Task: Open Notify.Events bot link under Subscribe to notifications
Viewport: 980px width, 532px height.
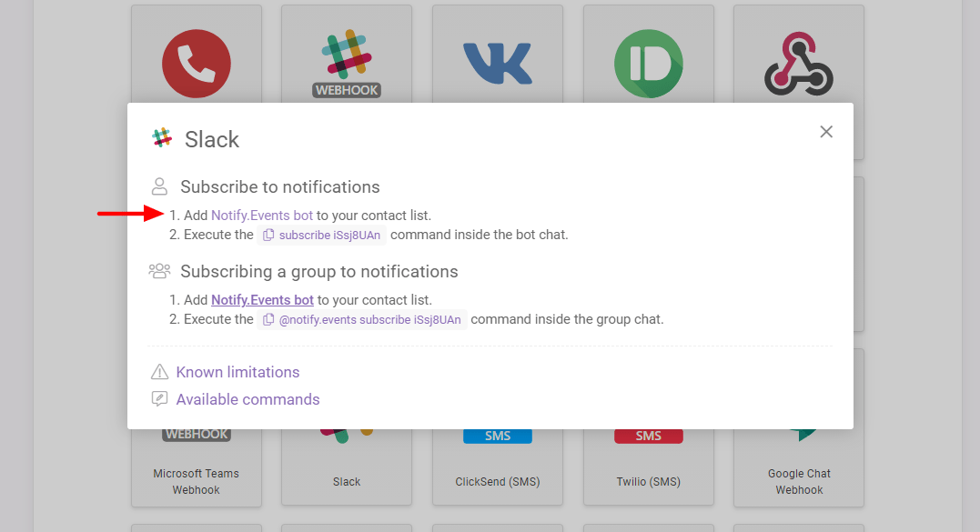Action: [x=262, y=216]
